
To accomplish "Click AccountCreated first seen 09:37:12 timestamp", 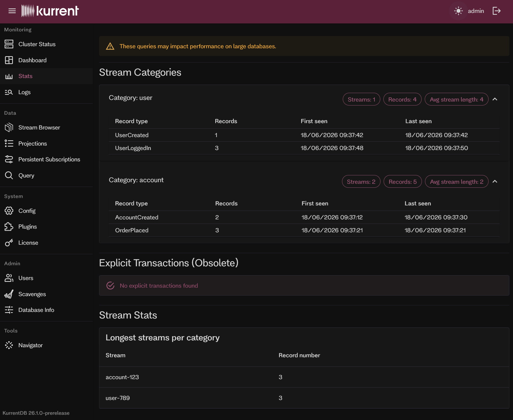I will (332, 217).
